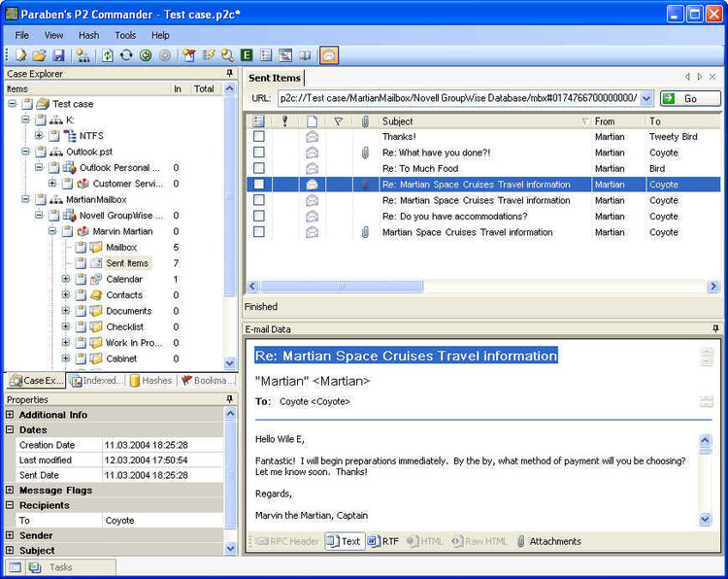
Task: Click the lightning bolt toolbar icon
Action: coord(209,55)
